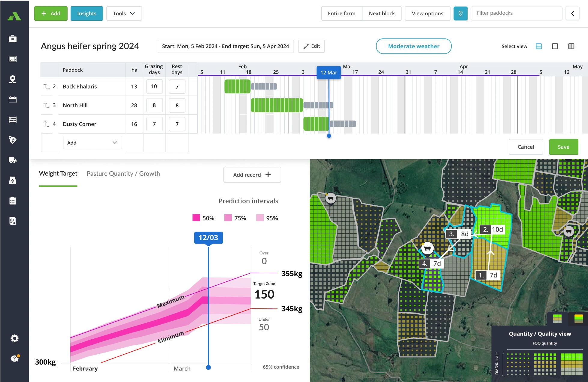
Task: Click the truck transport sidebar icon
Action: 13,160
